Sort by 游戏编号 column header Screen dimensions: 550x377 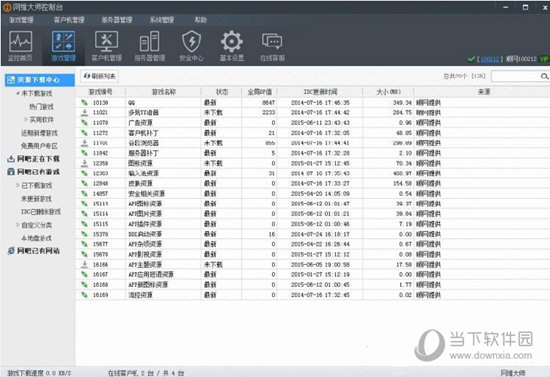tap(100, 92)
